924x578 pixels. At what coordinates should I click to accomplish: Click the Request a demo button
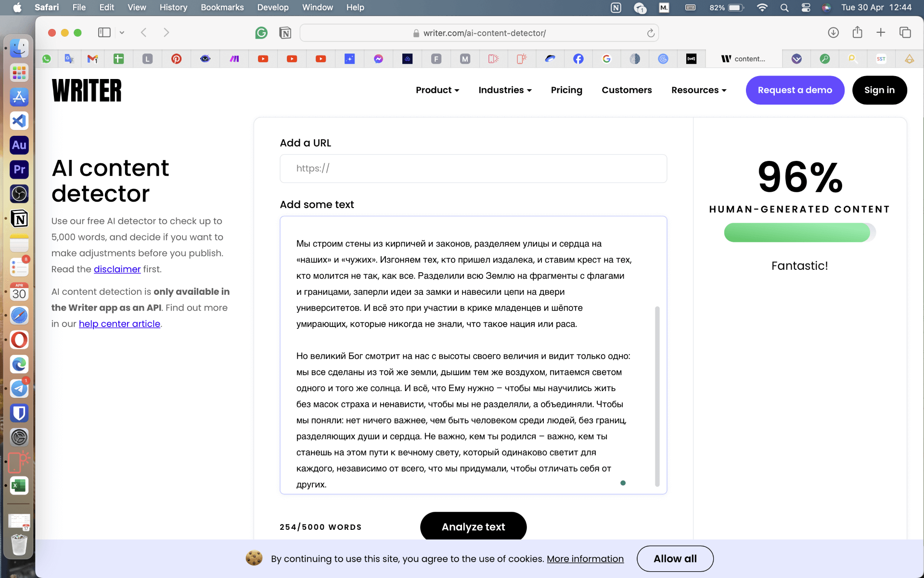[x=795, y=90]
